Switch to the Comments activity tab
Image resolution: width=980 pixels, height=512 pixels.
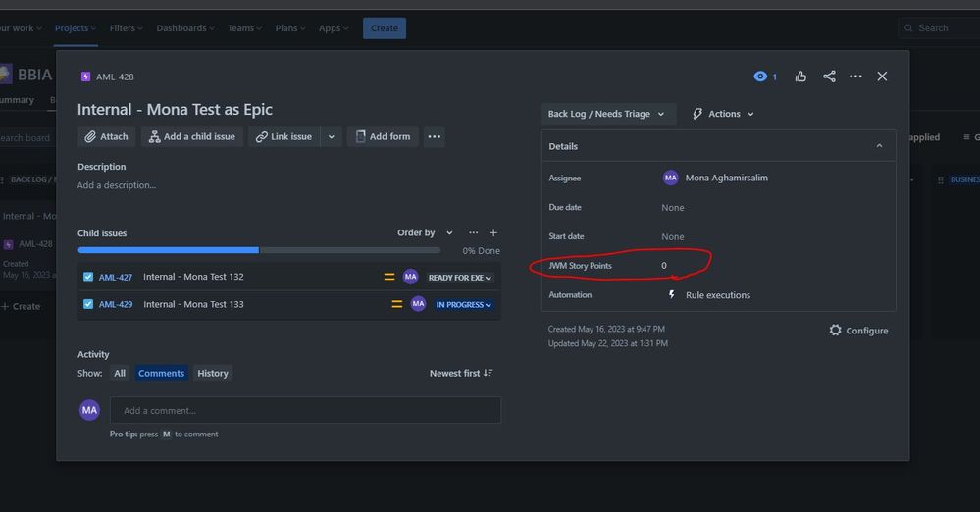(161, 374)
